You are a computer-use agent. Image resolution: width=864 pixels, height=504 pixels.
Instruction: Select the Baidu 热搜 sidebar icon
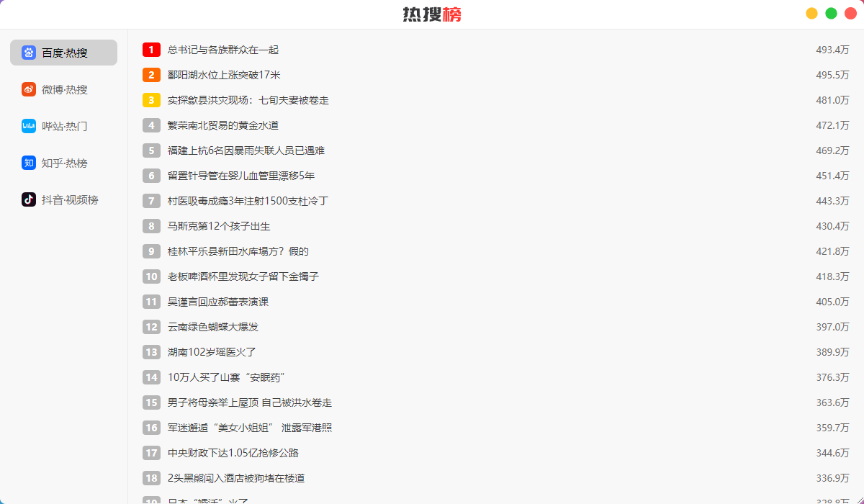[30, 52]
